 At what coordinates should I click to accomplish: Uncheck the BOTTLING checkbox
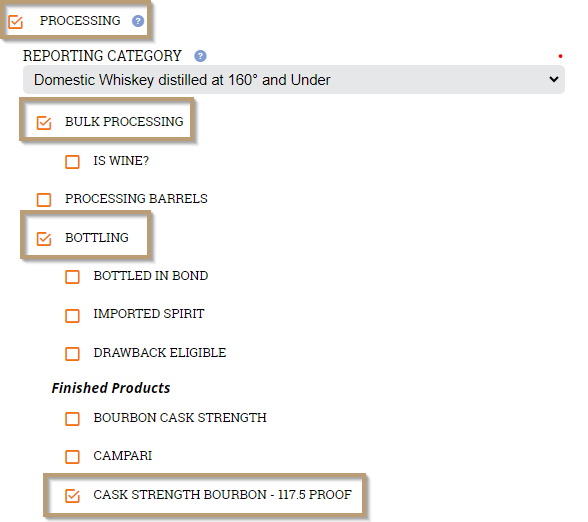44,238
